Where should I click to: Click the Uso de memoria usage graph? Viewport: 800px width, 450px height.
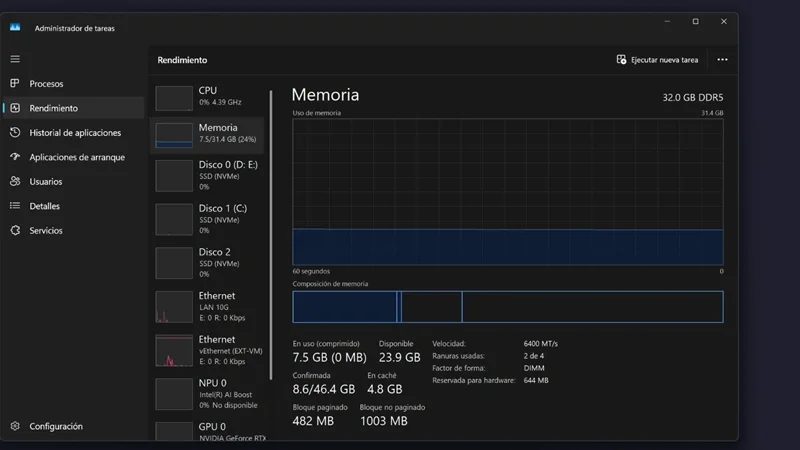(508, 192)
